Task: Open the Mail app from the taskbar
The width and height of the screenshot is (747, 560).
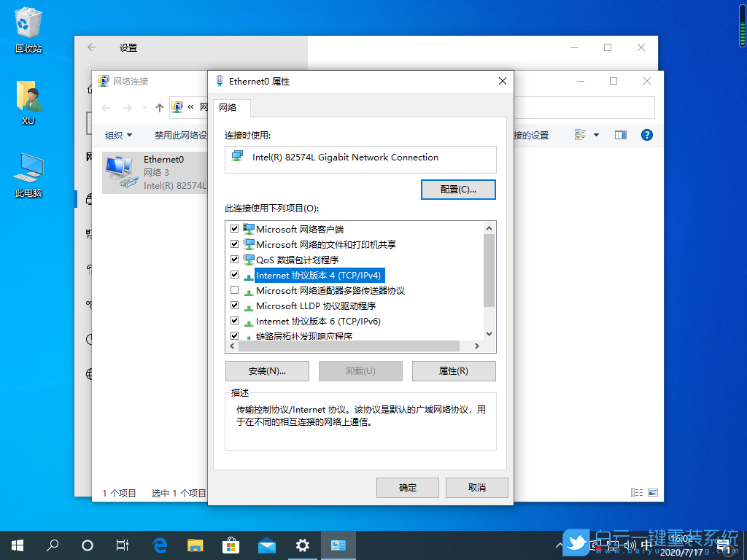Action: [x=266, y=545]
